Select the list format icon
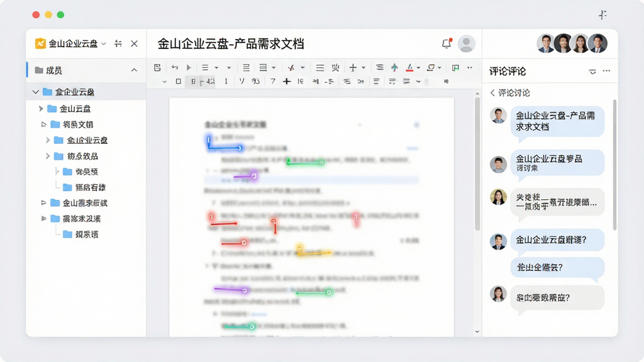 click(205, 67)
